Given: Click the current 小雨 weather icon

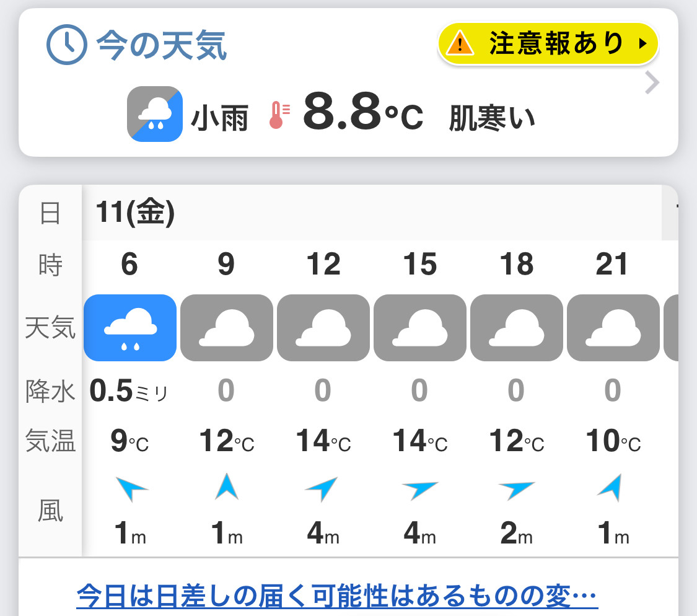Looking at the screenshot, I should (x=155, y=114).
